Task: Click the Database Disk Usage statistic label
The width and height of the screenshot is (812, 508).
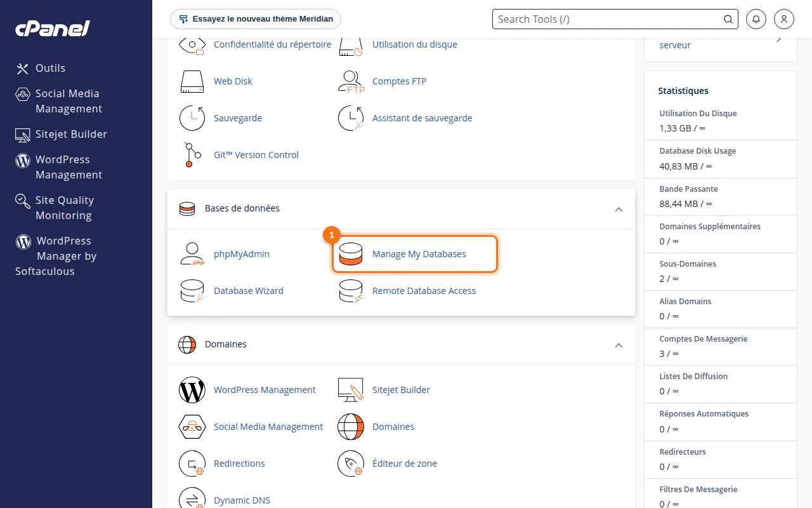Action: pyautogui.click(x=698, y=151)
